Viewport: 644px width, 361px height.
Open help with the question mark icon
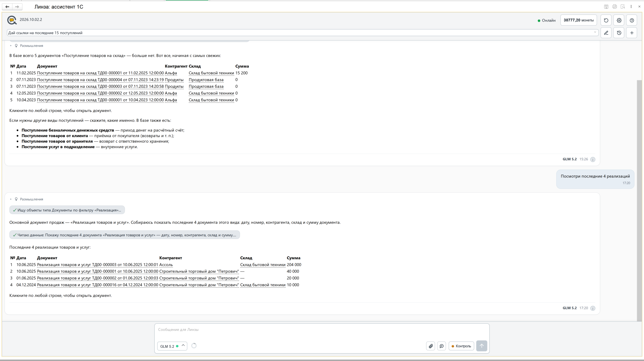click(x=632, y=20)
